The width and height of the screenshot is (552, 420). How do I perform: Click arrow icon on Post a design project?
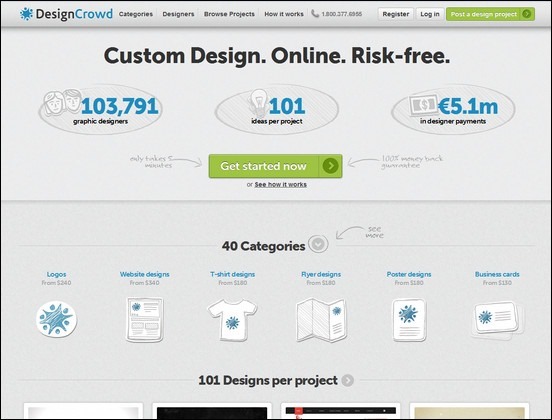[x=527, y=14]
